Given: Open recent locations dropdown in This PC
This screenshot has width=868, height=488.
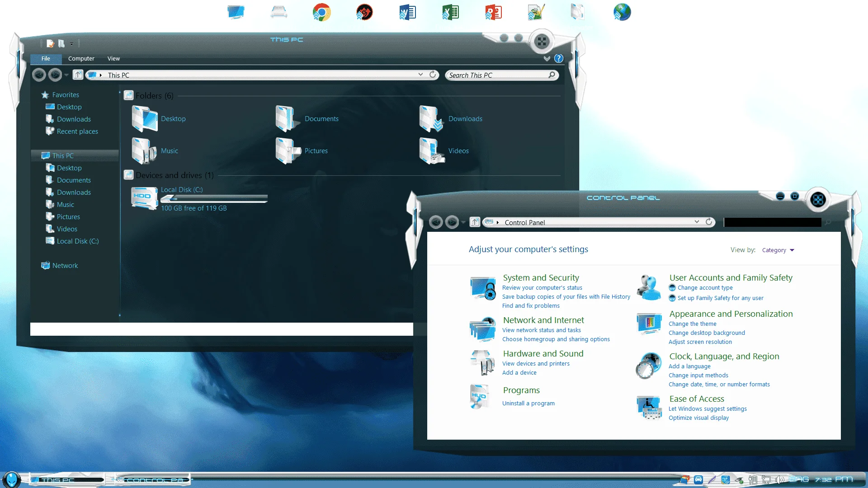Looking at the screenshot, I should click(x=66, y=75).
